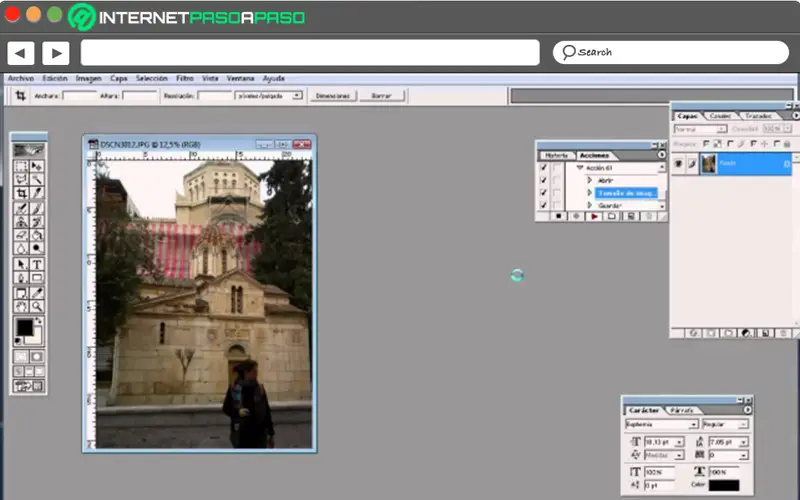The height and width of the screenshot is (500, 800).
Task: Expand the Abrir action step
Action: [x=589, y=181]
